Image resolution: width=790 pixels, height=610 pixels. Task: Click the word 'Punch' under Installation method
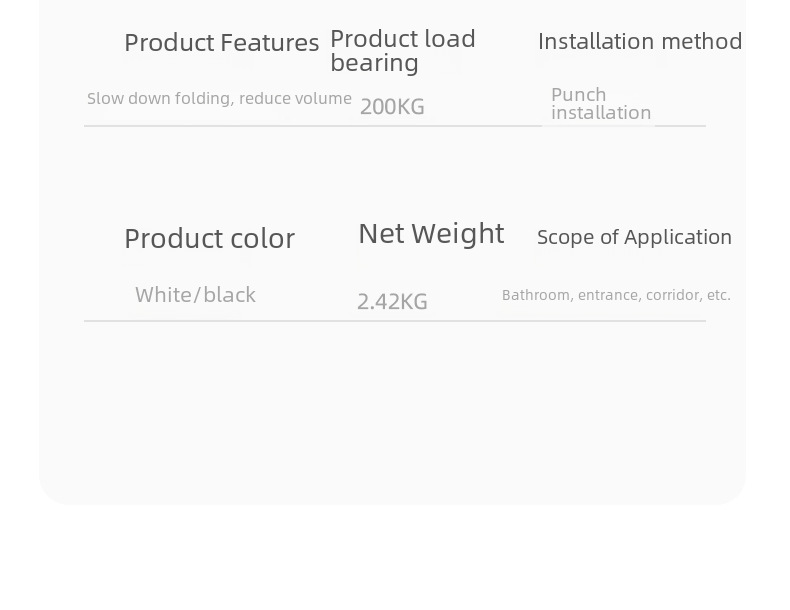coord(578,95)
